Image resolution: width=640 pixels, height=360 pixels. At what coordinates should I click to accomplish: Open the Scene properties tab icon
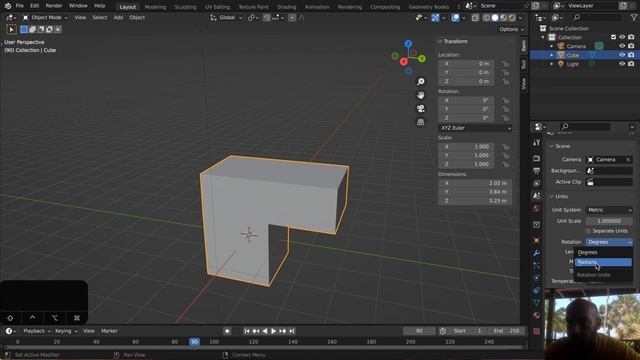tap(536, 196)
